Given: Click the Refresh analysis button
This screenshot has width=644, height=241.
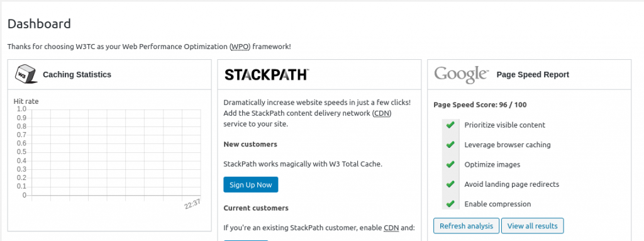Looking at the screenshot, I should coord(466,226).
